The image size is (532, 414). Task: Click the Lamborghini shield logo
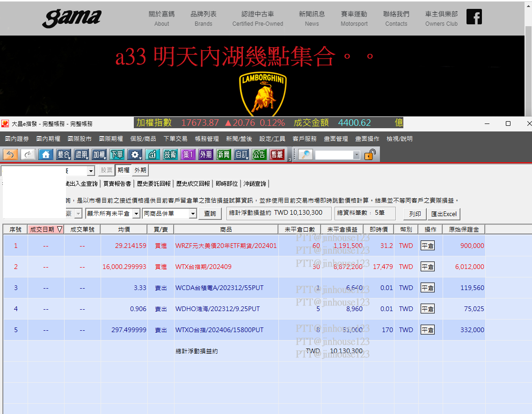pos(263,94)
